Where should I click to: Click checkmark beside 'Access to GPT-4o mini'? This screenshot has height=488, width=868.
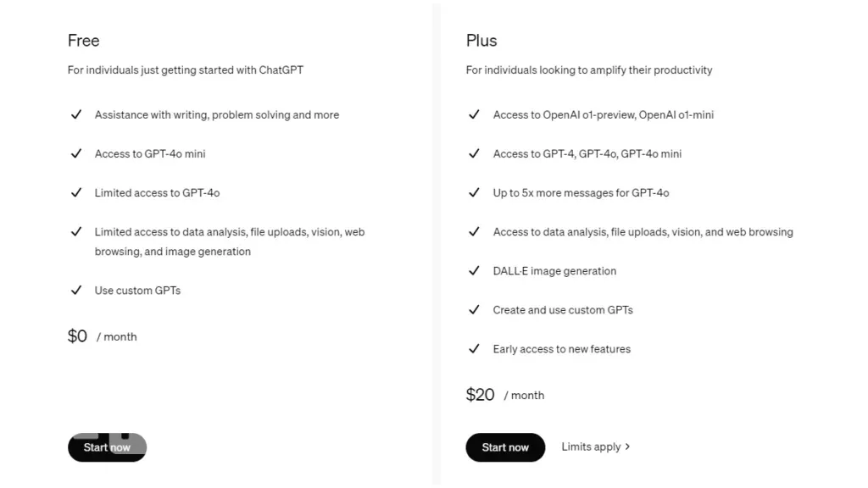click(76, 153)
